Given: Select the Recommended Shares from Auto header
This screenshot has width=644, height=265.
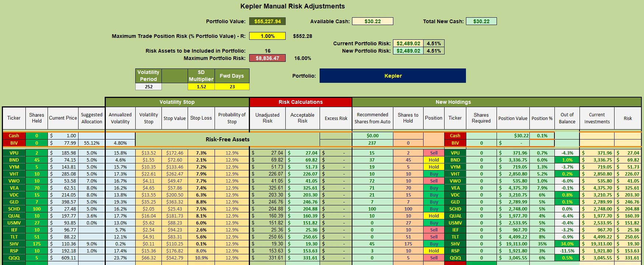Looking at the screenshot, I should (x=372, y=118).
